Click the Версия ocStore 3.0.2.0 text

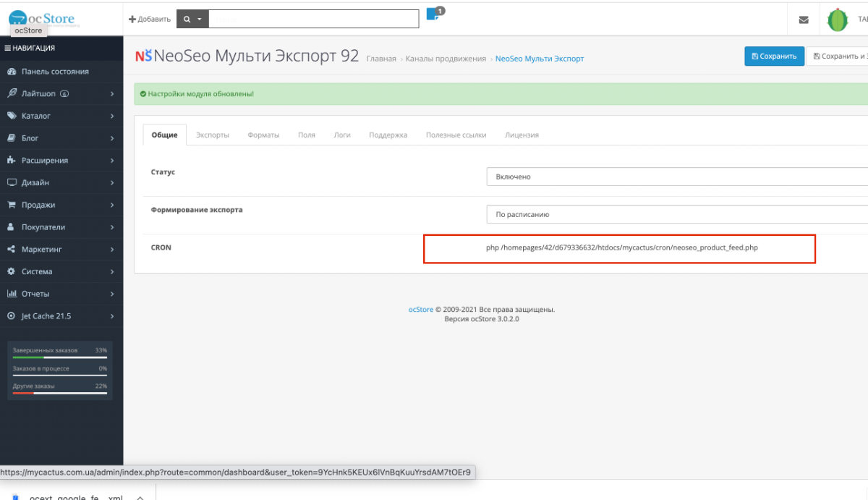482,318
